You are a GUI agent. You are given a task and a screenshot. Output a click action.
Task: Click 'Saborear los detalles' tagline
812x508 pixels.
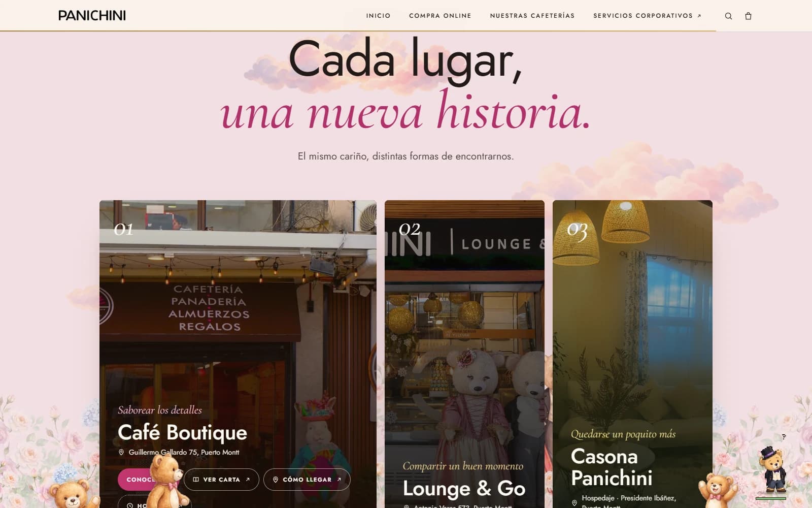point(160,410)
